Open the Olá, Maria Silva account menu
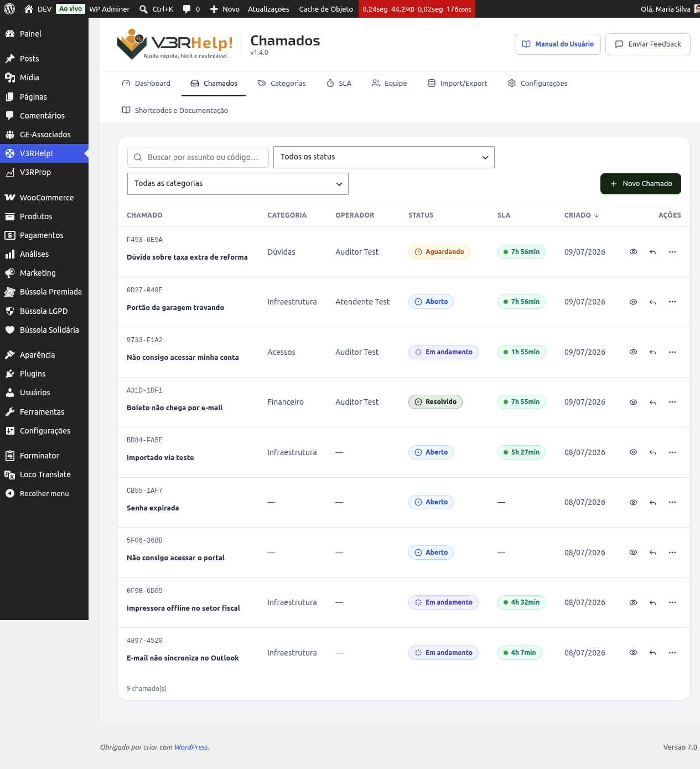The image size is (700, 769). 670,9
